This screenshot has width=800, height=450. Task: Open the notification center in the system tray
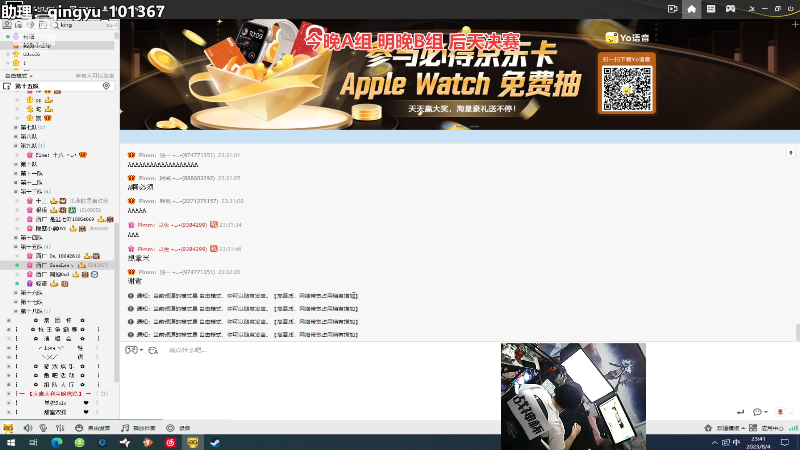[x=785, y=442]
